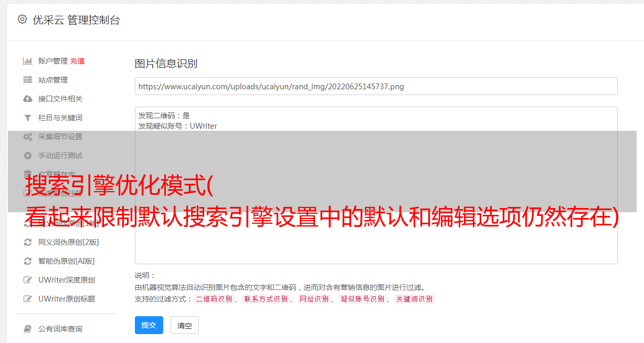The height and width of the screenshot is (343, 644).
Task: Open 公有词库查询 in the sidebar
Action: pyautogui.click(x=60, y=329)
